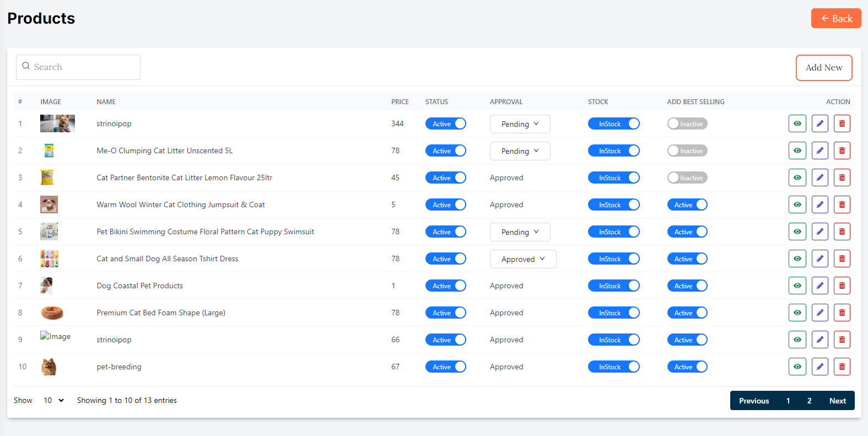Edit the Dog Coastal Pet Products entry

click(x=820, y=286)
